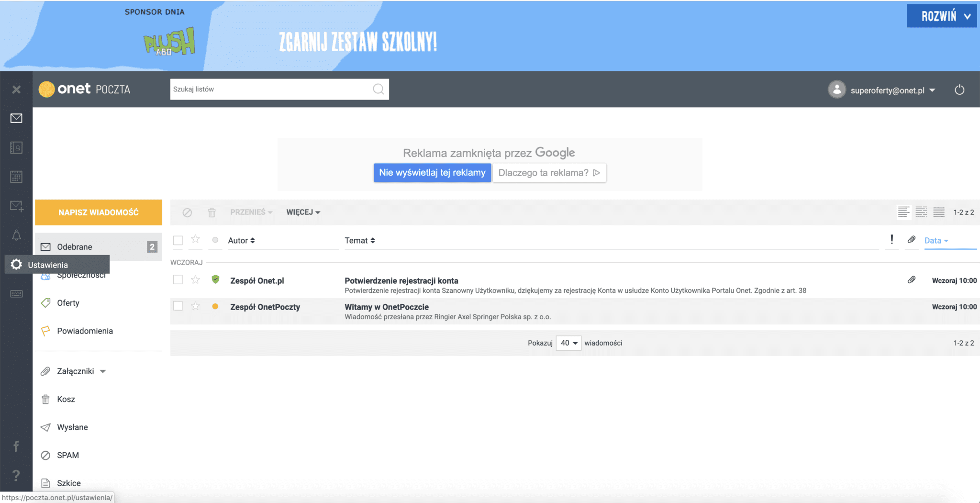Open the SPAM folder
This screenshot has width=980, height=503.
[x=67, y=455]
